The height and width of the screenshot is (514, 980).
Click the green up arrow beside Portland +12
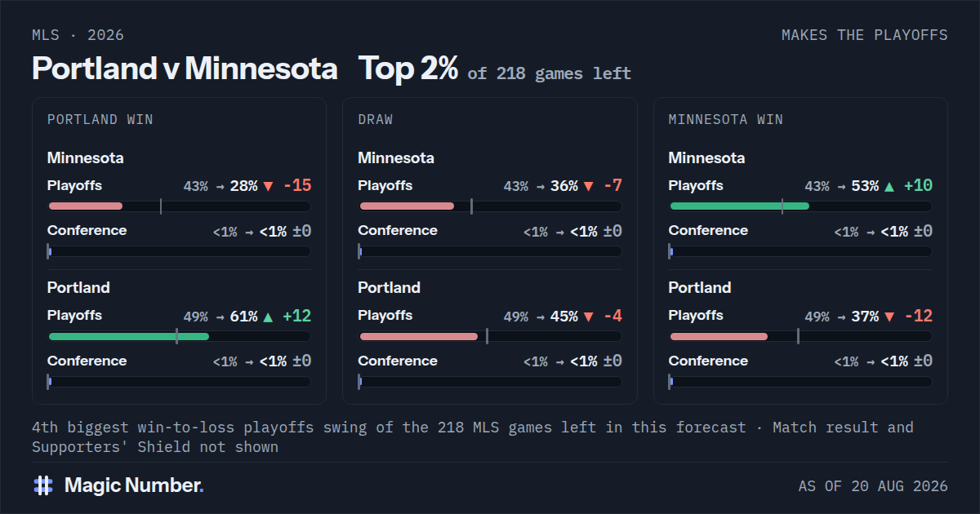(x=268, y=317)
